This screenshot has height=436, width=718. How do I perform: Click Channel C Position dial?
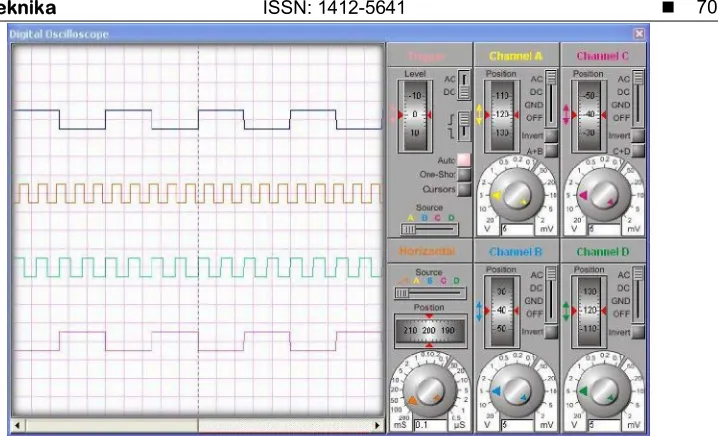tap(589, 116)
